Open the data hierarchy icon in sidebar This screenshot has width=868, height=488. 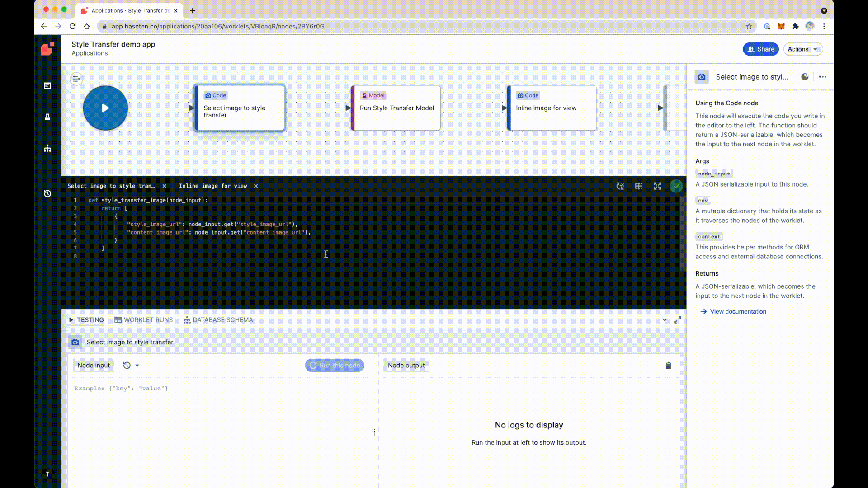(47, 148)
